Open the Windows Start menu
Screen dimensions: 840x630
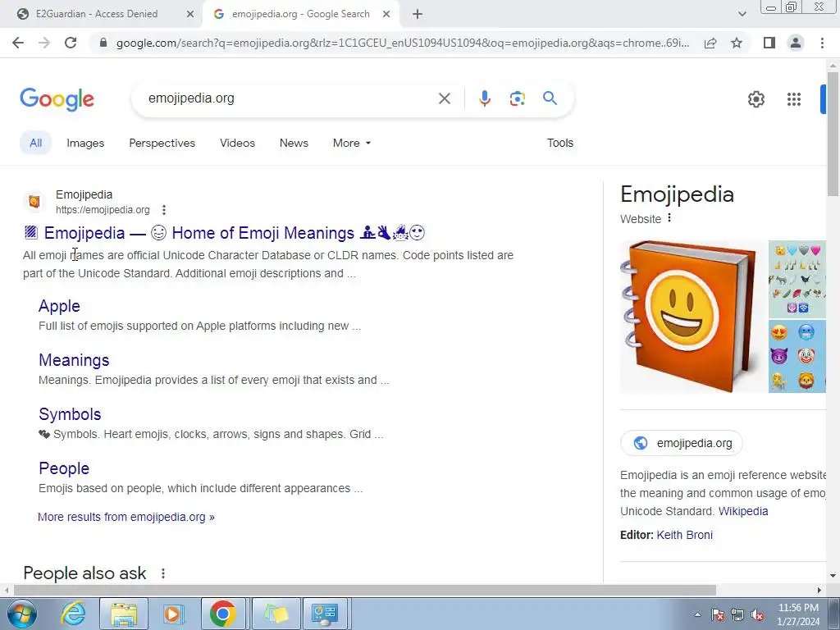[21, 614]
